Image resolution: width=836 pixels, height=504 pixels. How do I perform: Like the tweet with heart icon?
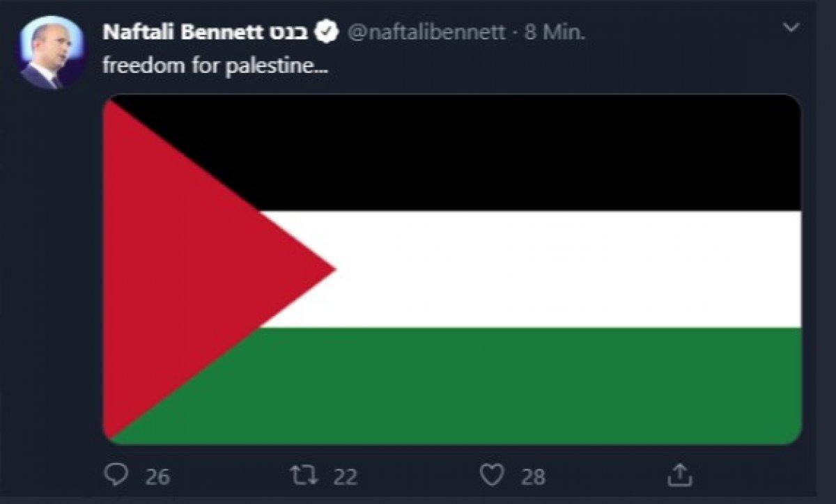click(x=493, y=475)
